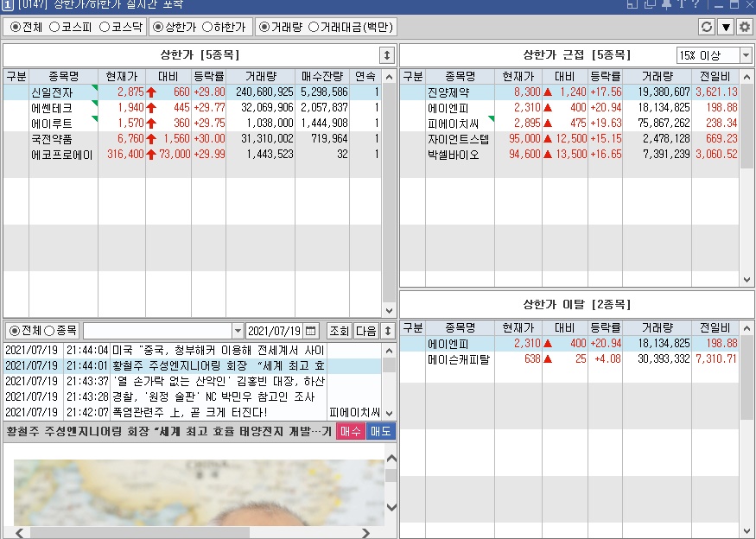
Task: Click the font size T icon
Action: (682, 3)
